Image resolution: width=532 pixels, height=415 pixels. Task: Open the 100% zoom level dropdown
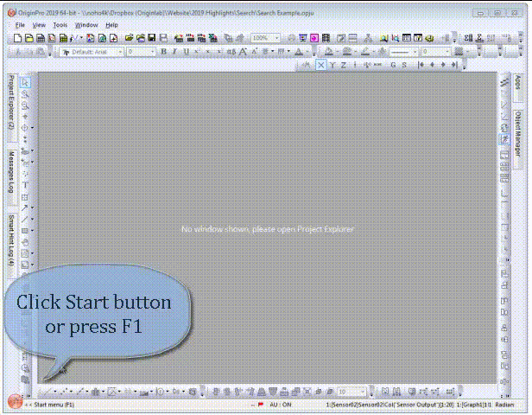277,38
